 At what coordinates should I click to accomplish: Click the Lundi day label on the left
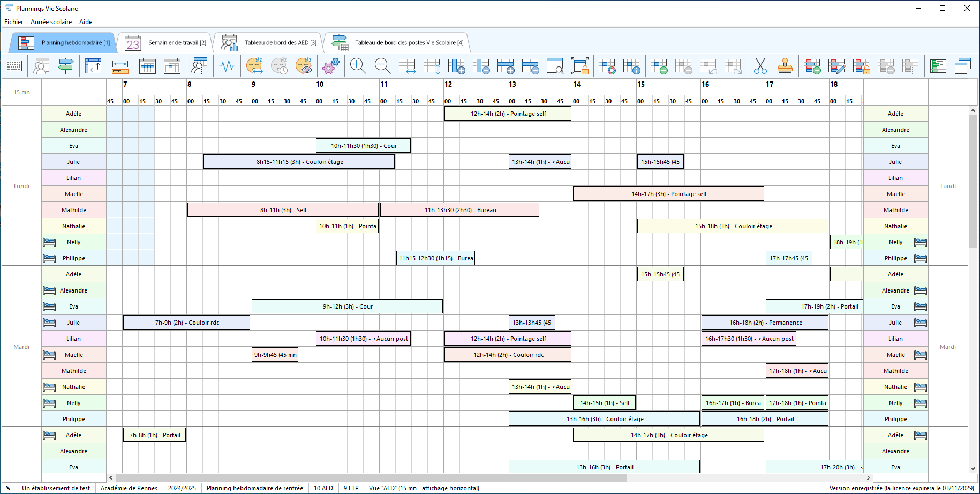[x=21, y=186]
